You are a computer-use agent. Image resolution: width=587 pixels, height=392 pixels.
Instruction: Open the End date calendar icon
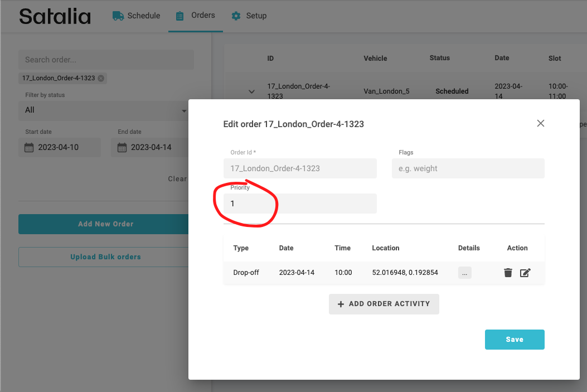coord(122,148)
